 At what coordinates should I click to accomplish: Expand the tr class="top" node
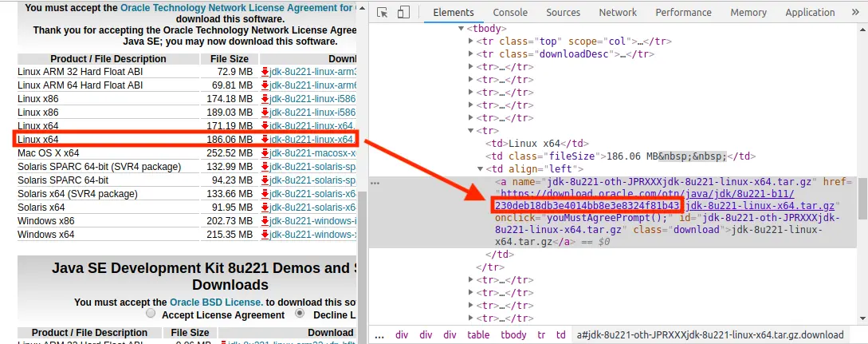pyautogui.click(x=472, y=41)
